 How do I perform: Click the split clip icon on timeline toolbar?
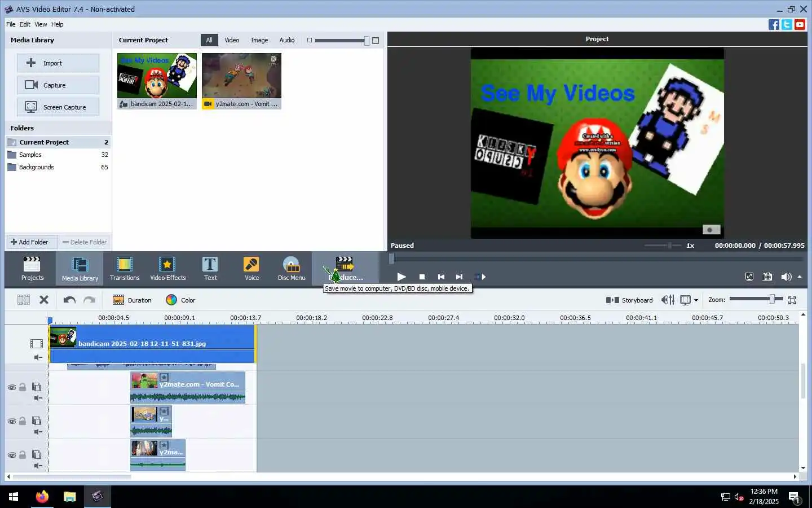[x=23, y=300]
